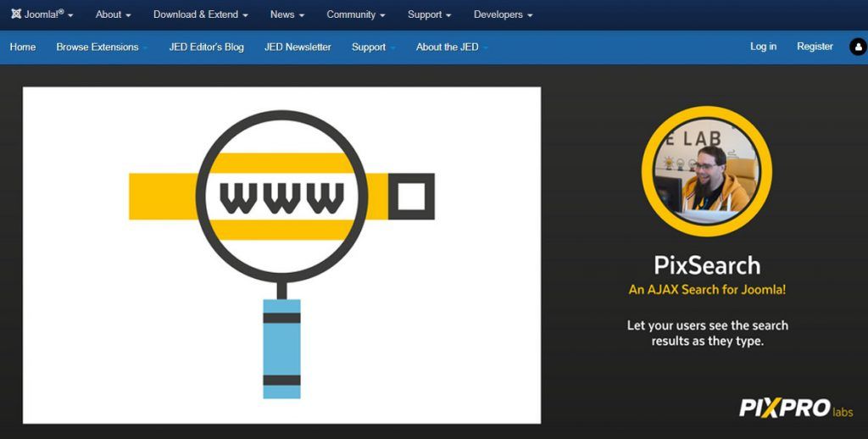Screen dimensions: 868x439
Task: Open Browse Extensions dropdown
Action: pyautogui.click(x=102, y=47)
